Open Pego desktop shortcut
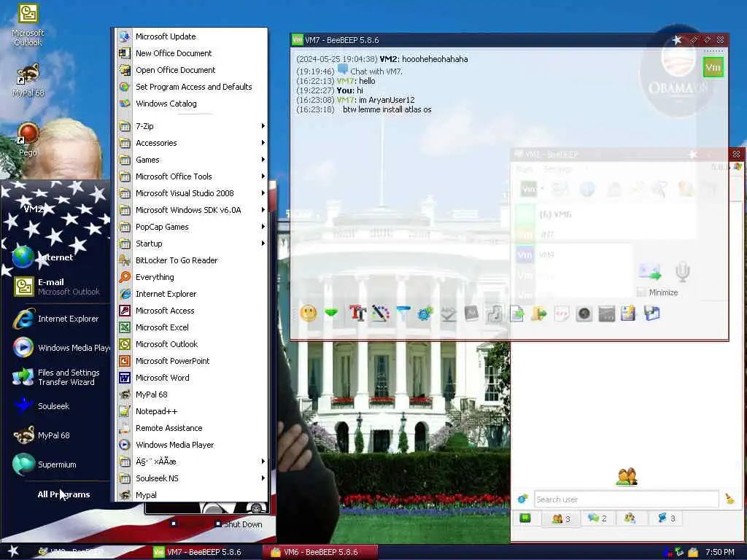Viewport: 747px width, 560px height. [x=28, y=139]
